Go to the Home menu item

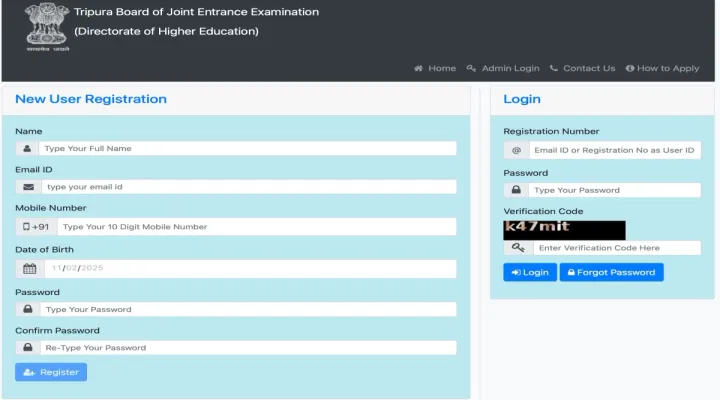tap(435, 68)
